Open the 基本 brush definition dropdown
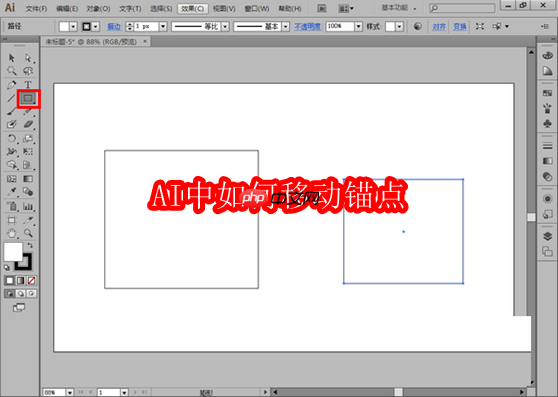The width and height of the screenshot is (558, 397). click(x=285, y=27)
